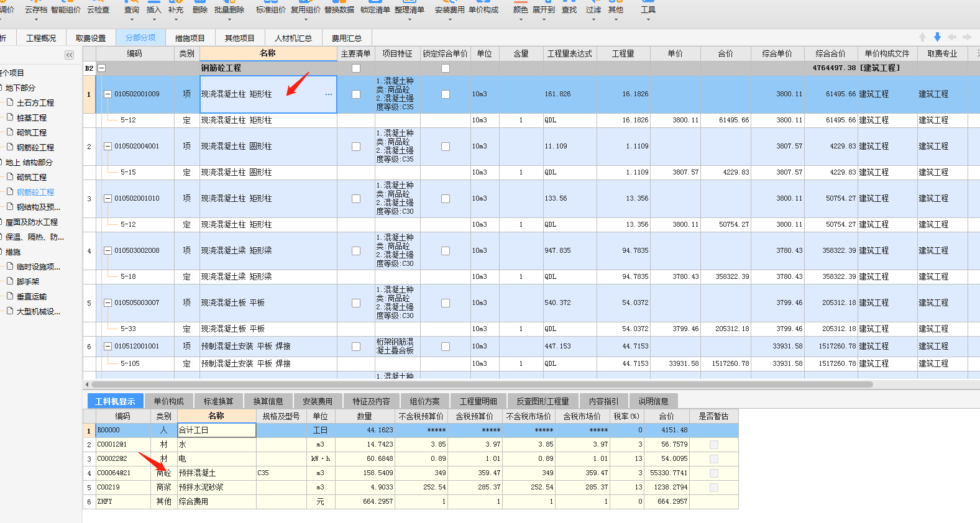The width and height of the screenshot is (980, 523).
Task: Switch to the 工程概况 tab
Action: [x=41, y=38]
